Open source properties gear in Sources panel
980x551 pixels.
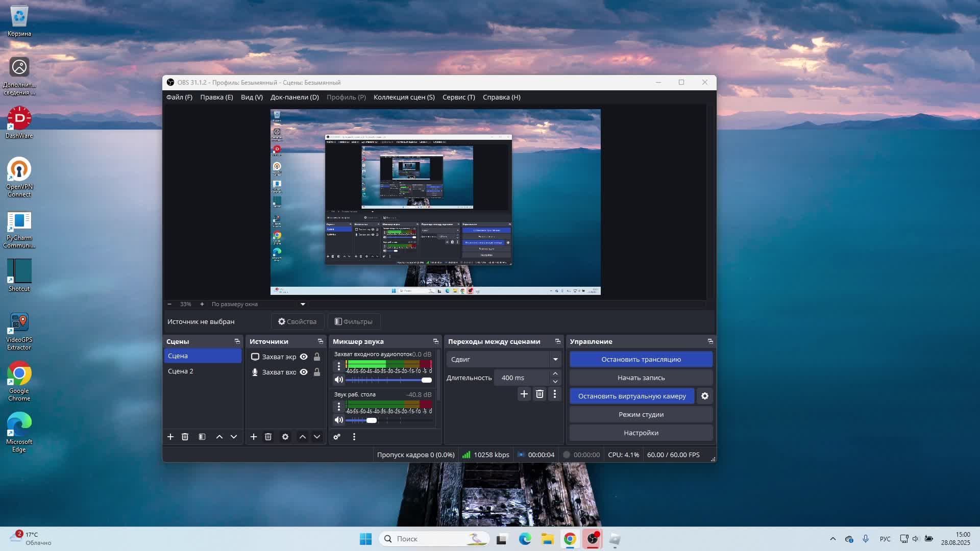click(x=285, y=437)
